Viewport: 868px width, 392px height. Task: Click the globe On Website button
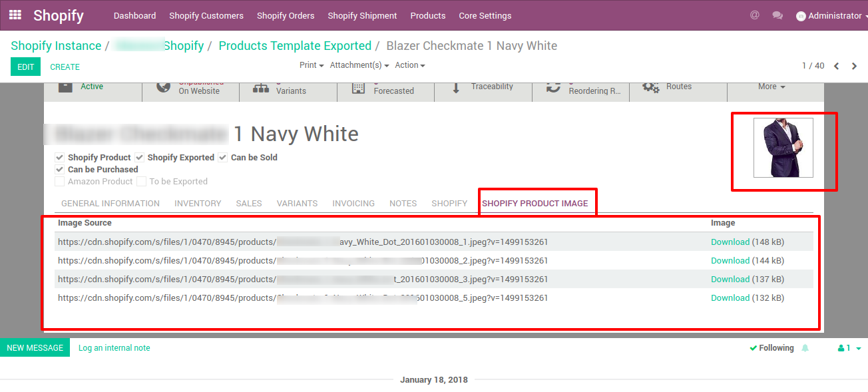191,91
